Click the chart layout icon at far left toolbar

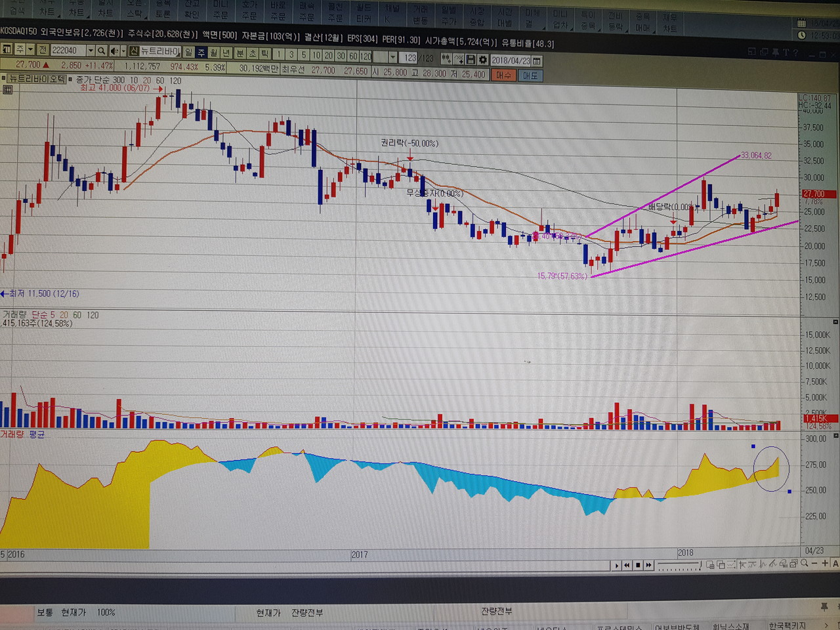coord(7,50)
